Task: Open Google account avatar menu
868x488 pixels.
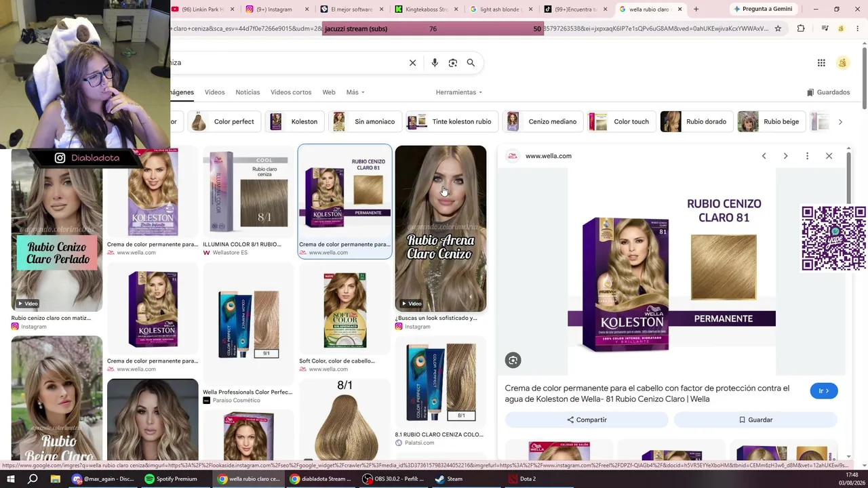Action: pyautogui.click(x=843, y=63)
